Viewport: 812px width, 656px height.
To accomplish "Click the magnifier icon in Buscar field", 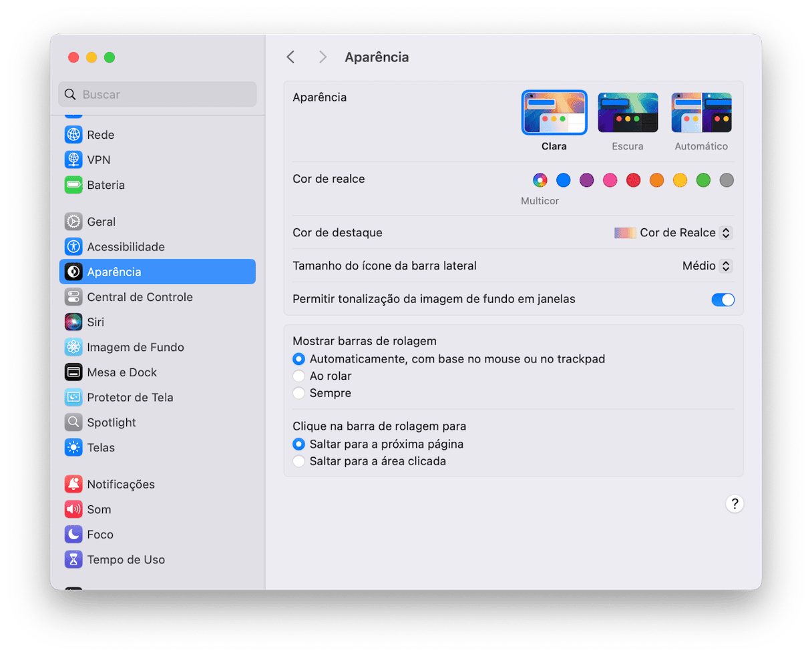I will 70,95.
